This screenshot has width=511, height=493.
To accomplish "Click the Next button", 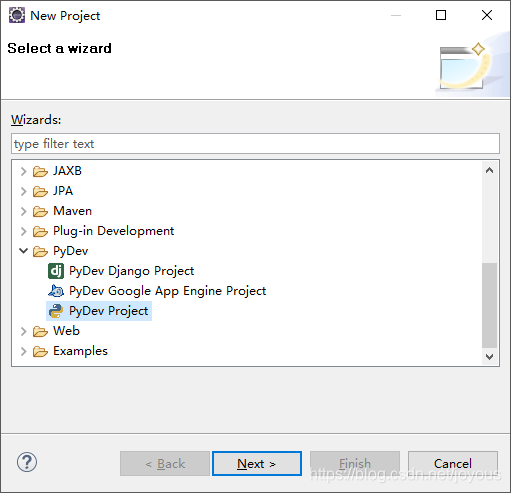I will pyautogui.click(x=257, y=463).
